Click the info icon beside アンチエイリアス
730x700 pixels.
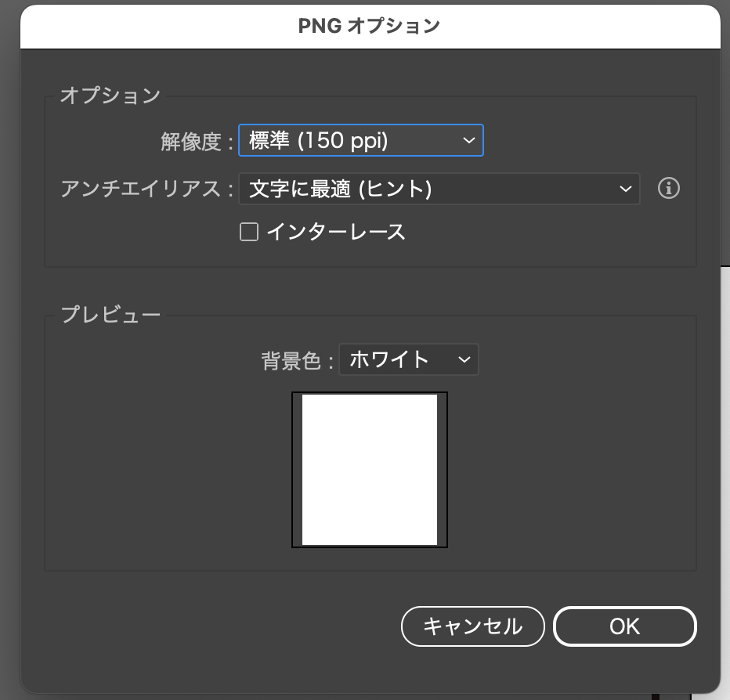pyautogui.click(x=669, y=189)
